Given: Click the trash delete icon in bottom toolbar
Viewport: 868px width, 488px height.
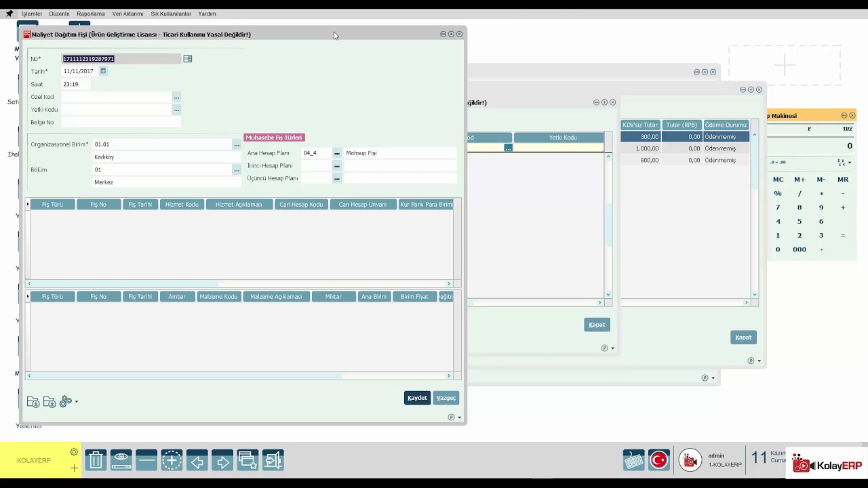Looking at the screenshot, I should 96,461.
